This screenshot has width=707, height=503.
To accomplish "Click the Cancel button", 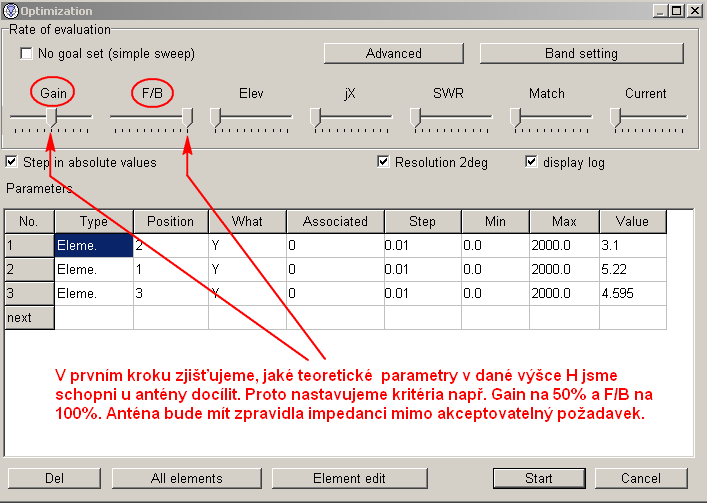I will click(641, 478).
